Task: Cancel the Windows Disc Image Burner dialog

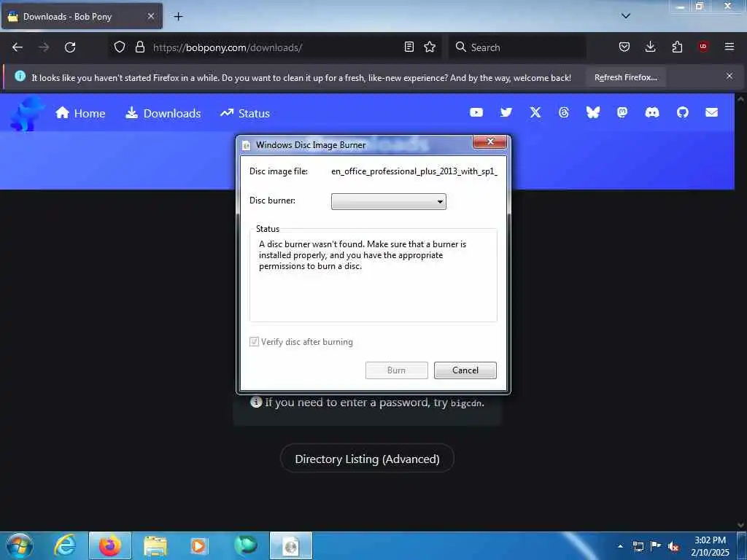Action: (465, 370)
